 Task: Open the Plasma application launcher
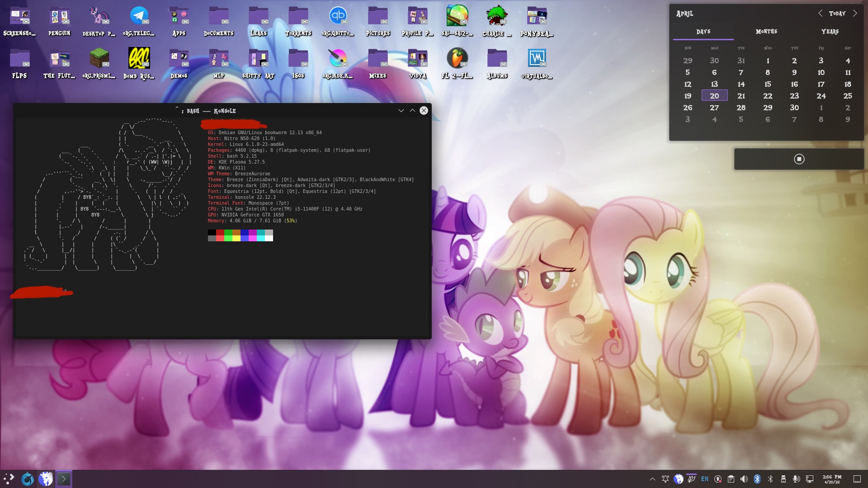(x=9, y=479)
